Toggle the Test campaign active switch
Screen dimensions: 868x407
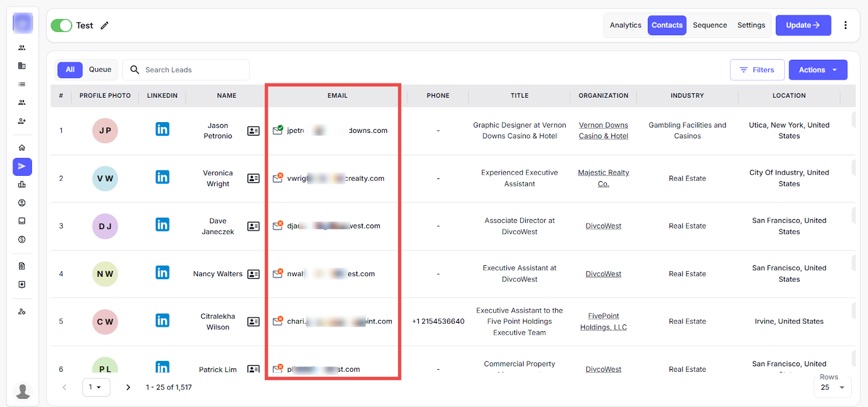click(x=61, y=26)
